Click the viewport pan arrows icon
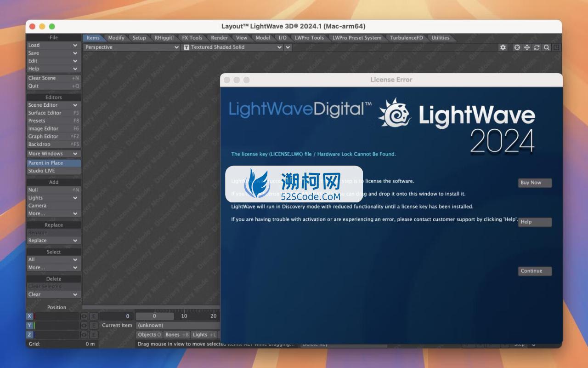Screen dimensions: 588x368 tap(527, 47)
